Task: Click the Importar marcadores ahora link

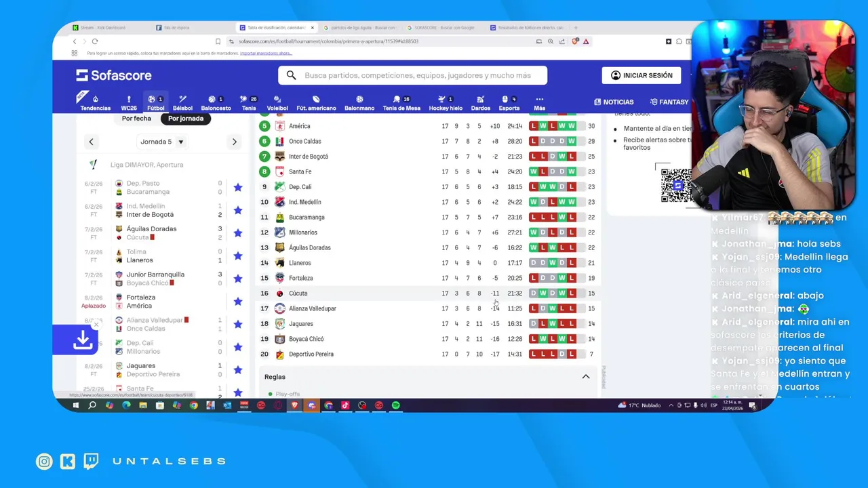Action: click(x=266, y=53)
